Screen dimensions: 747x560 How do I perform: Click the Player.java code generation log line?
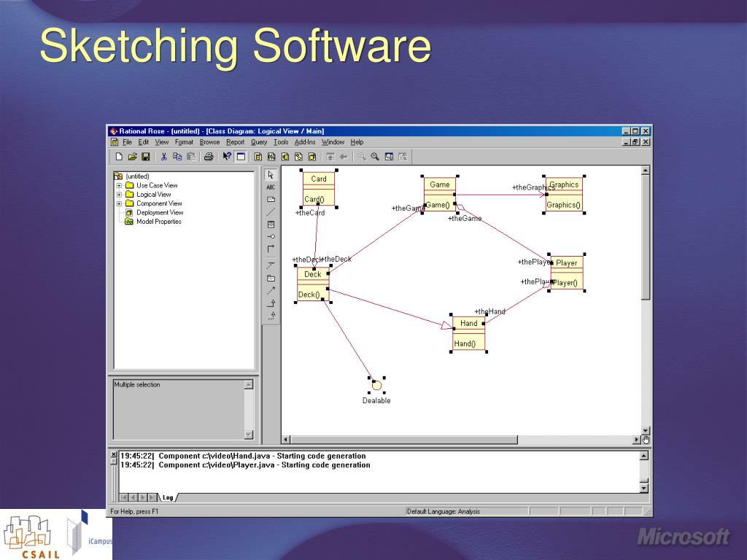point(245,465)
